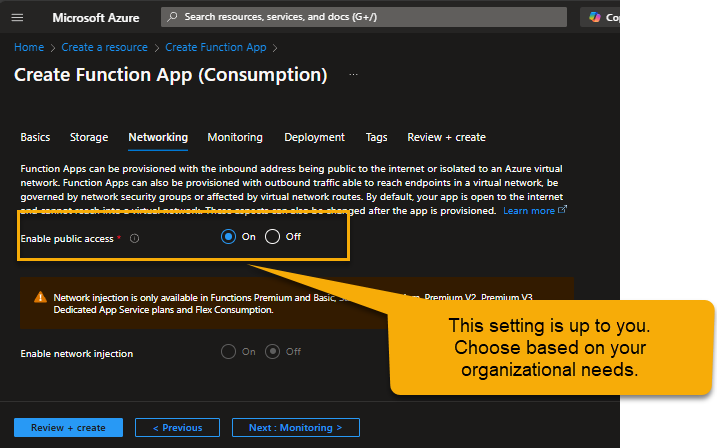Focus the Search resources, services, and docs box

click(x=364, y=17)
